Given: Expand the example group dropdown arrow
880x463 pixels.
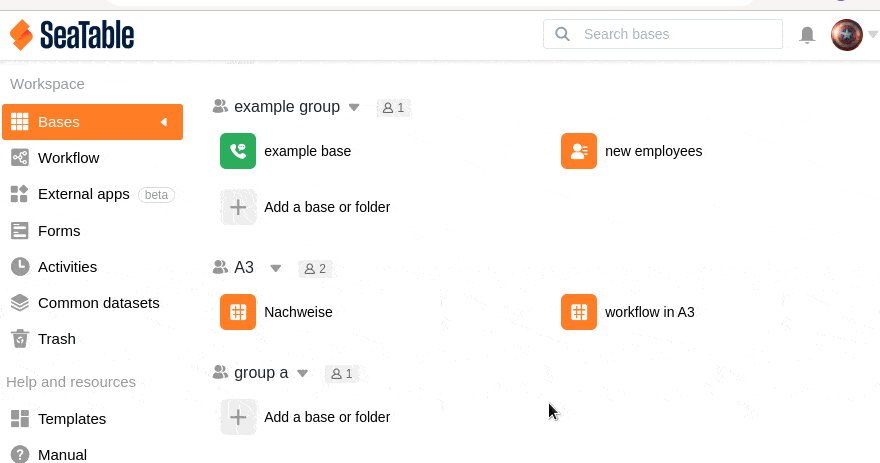Looking at the screenshot, I should [354, 107].
